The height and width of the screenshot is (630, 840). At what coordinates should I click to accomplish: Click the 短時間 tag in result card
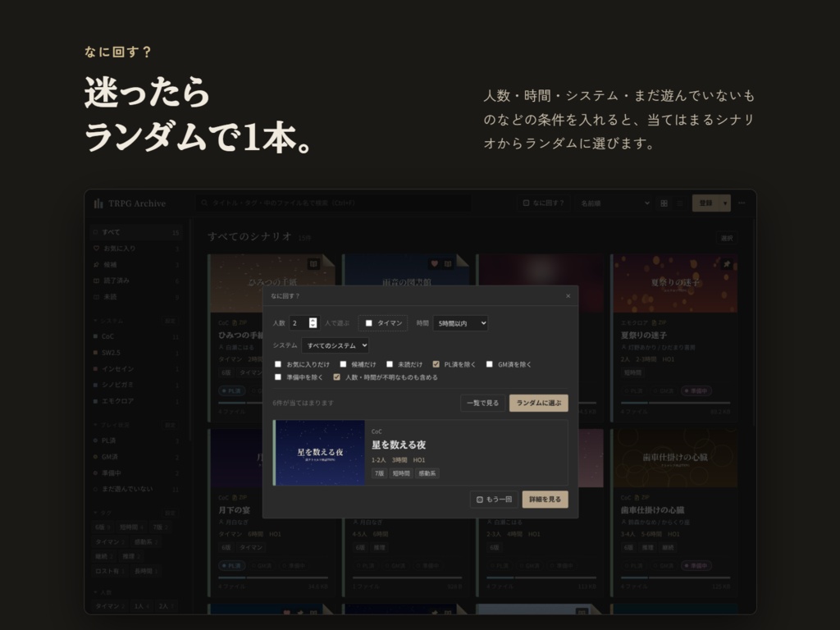pos(400,473)
